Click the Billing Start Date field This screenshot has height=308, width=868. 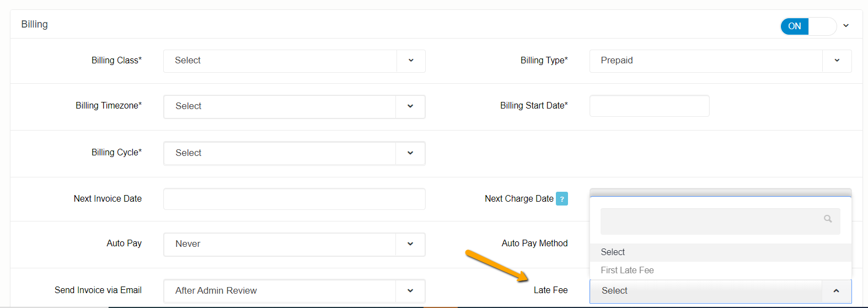(x=649, y=106)
